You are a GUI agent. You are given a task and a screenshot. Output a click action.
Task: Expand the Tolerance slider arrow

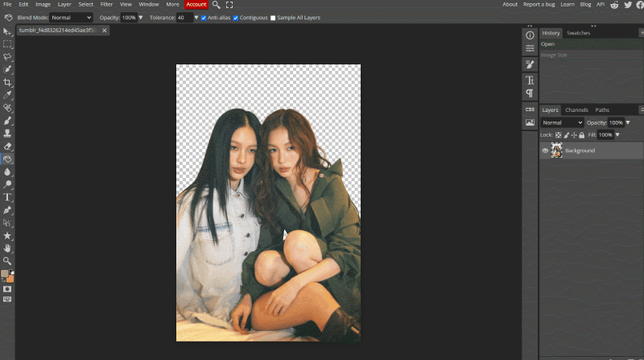click(196, 18)
